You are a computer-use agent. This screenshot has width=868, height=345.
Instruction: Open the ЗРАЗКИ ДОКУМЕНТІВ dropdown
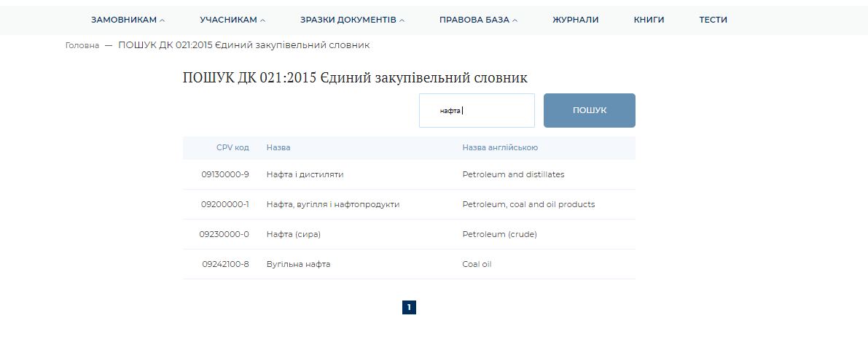click(x=352, y=20)
